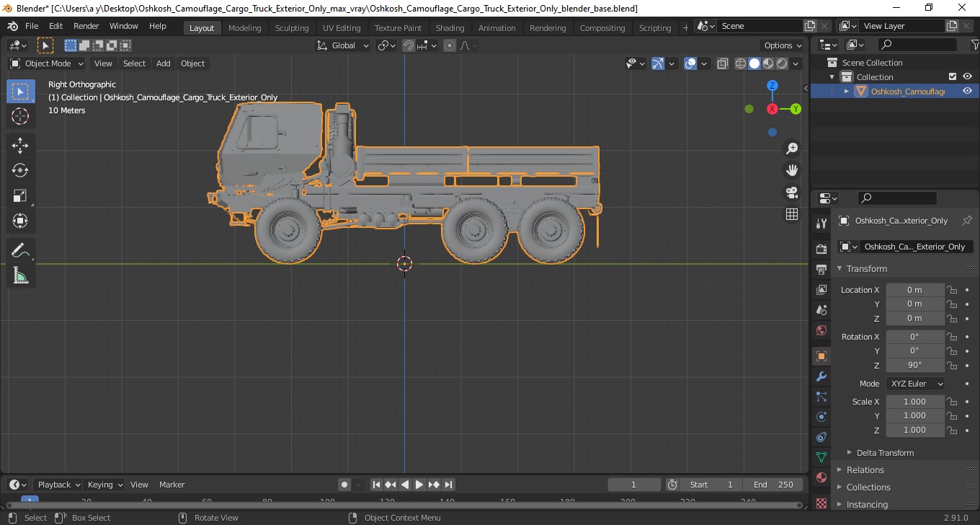
Task: Open the Scene properties tab
Action: [x=821, y=309]
